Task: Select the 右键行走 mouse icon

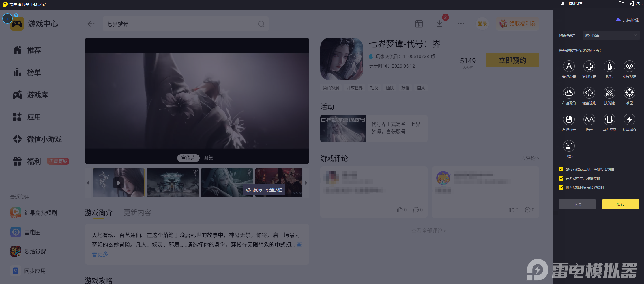Action: pyautogui.click(x=569, y=119)
